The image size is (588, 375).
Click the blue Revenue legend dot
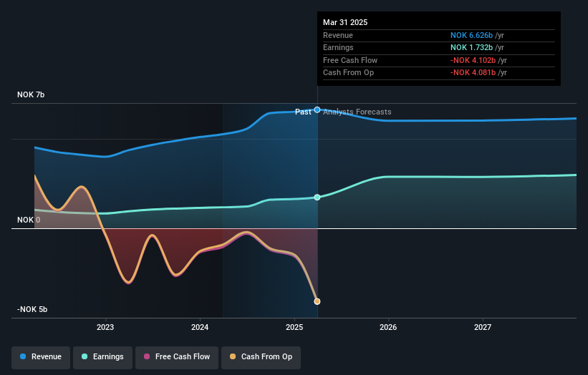pos(23,356)
